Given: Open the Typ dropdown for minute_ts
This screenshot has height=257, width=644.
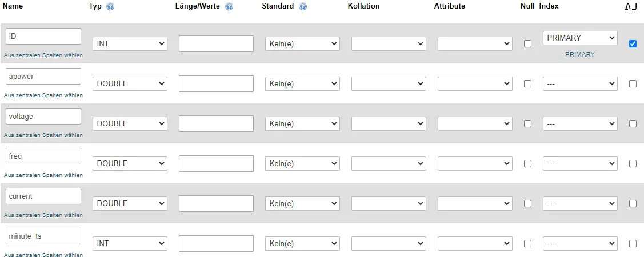Looking at the screenshot, I should coord(130,243).
